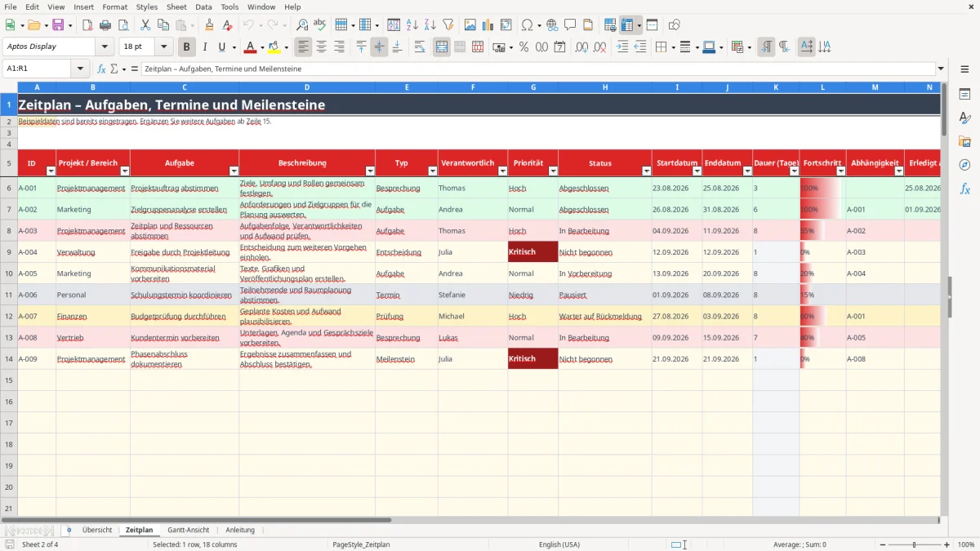Click the Sort Ascending icon

pyautogui.click(x=412, y=25)
